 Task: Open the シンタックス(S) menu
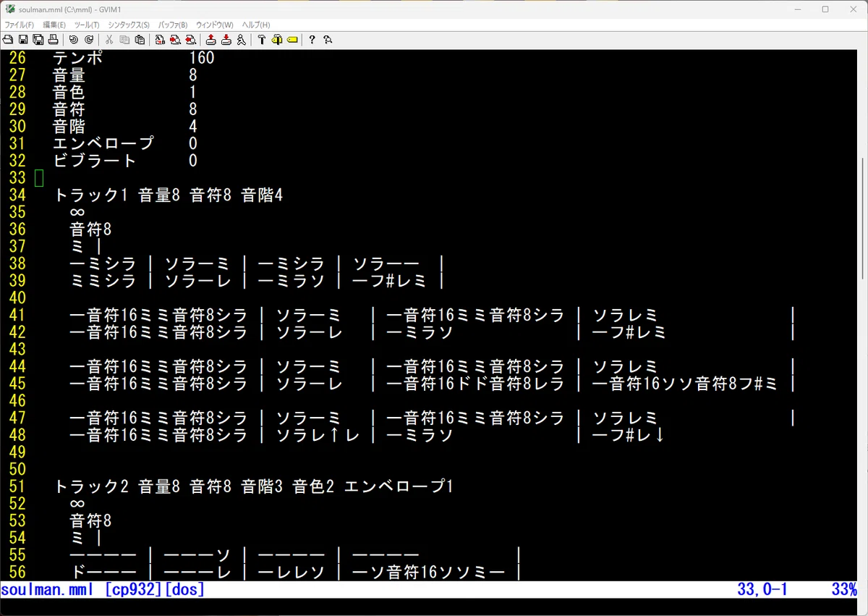pyautogui.click(x=124, y=25)
